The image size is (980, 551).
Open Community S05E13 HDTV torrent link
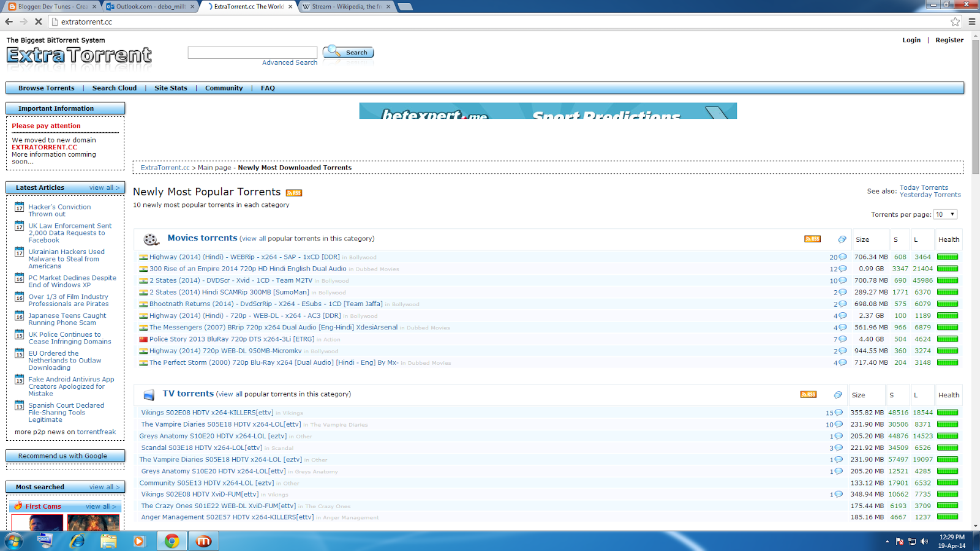(x=206, y=483)
